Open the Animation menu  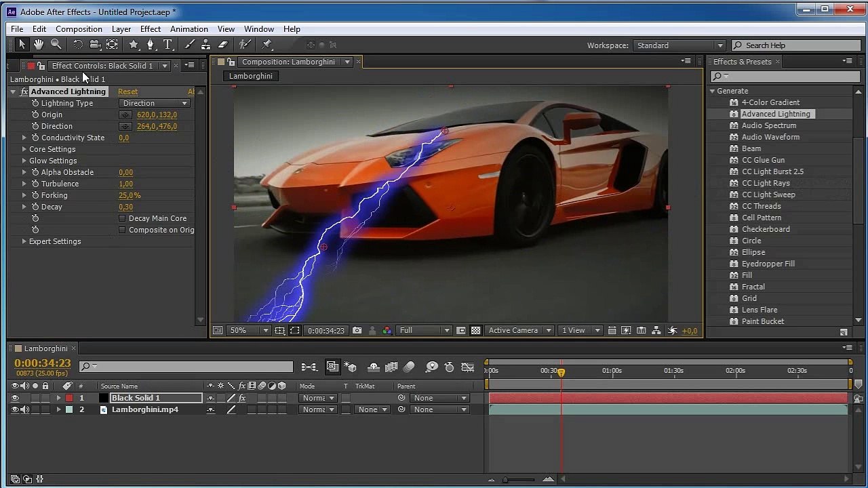click(x=189, y=29)
